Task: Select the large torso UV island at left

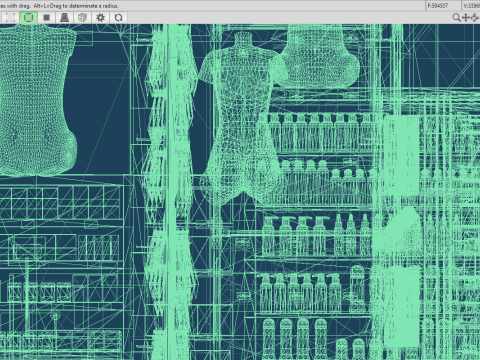Action: [x=37, y=100]
